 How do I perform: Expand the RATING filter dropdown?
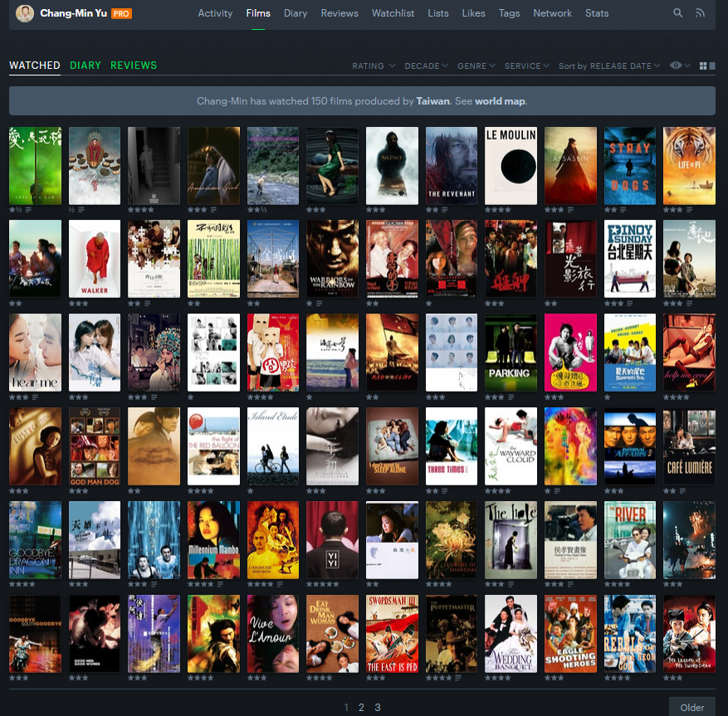click(374, 66)
